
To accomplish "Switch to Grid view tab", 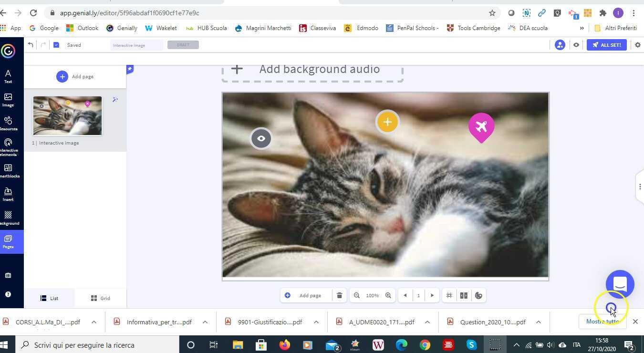I will [101, 298].
